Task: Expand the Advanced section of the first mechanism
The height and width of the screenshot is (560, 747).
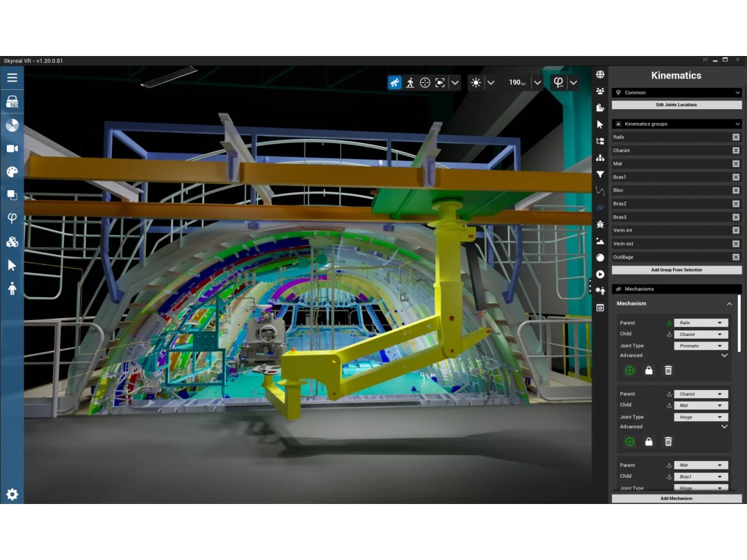Action: point(724,355)
